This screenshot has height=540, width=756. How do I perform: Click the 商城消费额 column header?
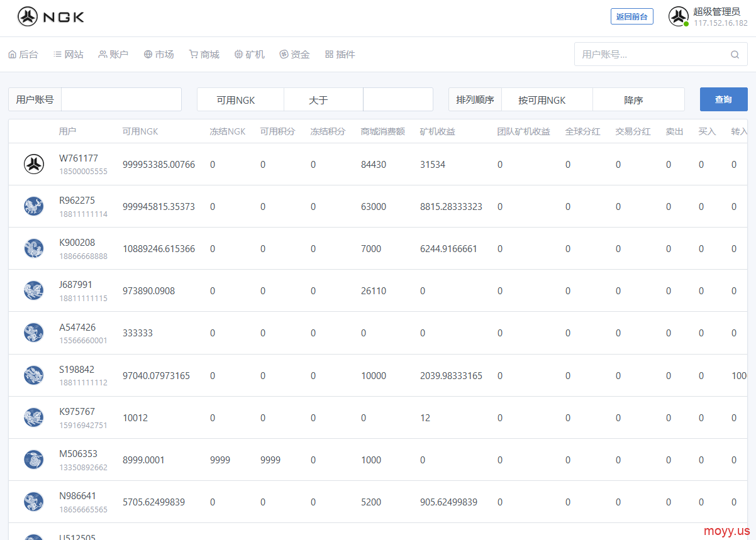click(383, 131)
